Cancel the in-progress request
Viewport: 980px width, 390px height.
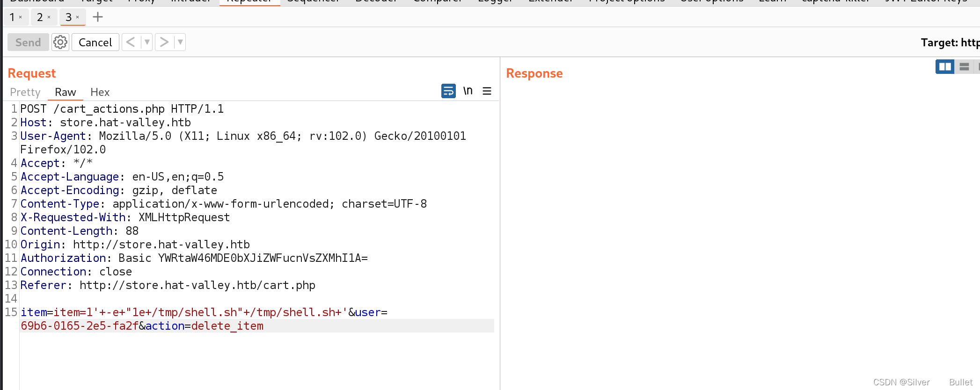[95, 43]
